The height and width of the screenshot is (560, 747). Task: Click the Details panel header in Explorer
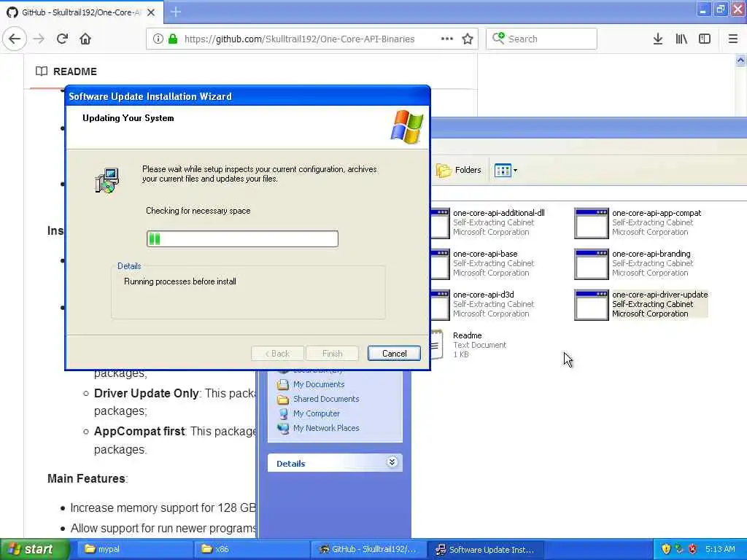pos(335,463)
